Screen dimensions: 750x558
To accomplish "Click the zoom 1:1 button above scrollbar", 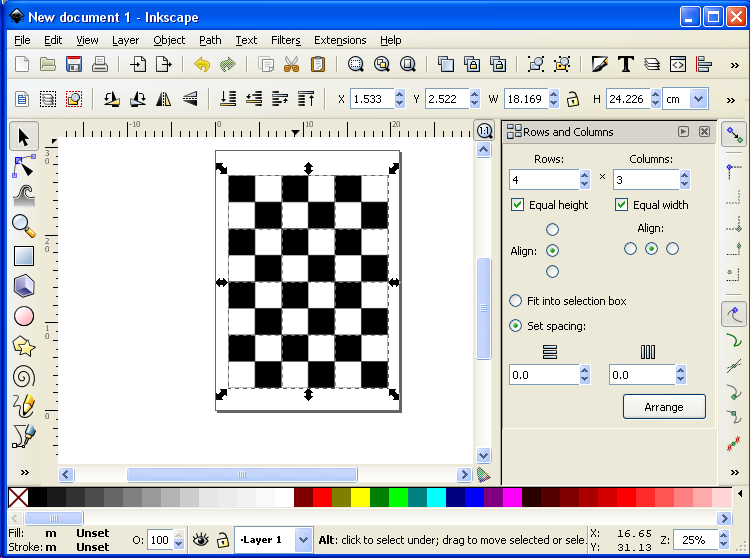I will click(x=484, y=131).
